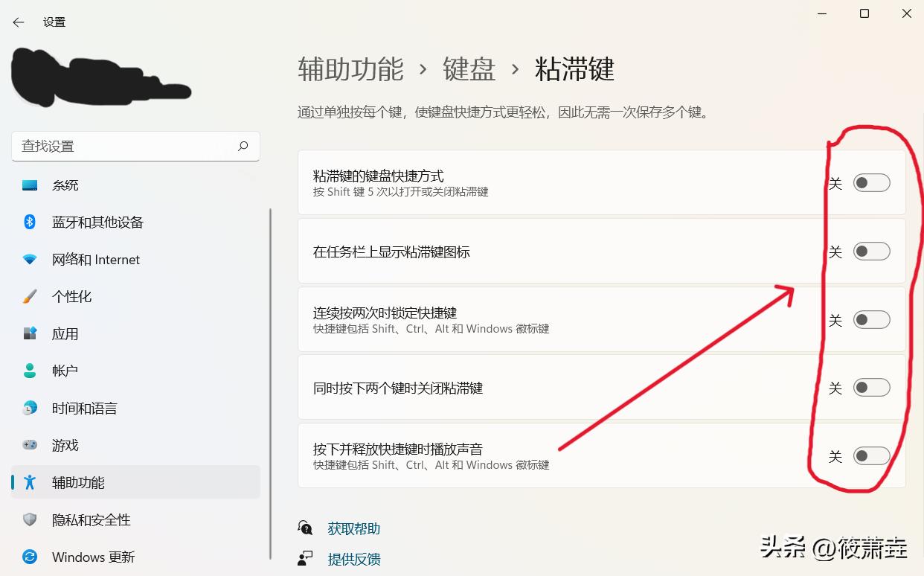Select the 游戏 settings category
The height and width of the screenshot is (576, 924).
pyautogui.click(x=64, y=445)
